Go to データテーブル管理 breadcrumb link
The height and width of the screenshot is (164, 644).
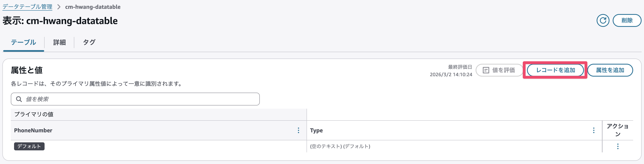28,7
